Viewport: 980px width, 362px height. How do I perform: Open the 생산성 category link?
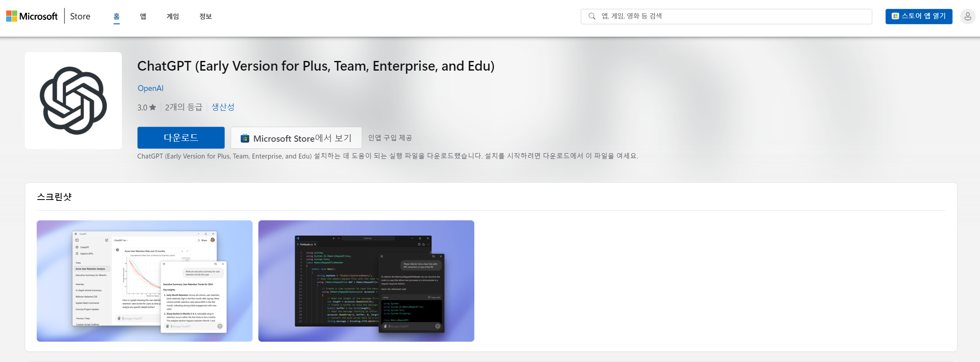(223, 107)
